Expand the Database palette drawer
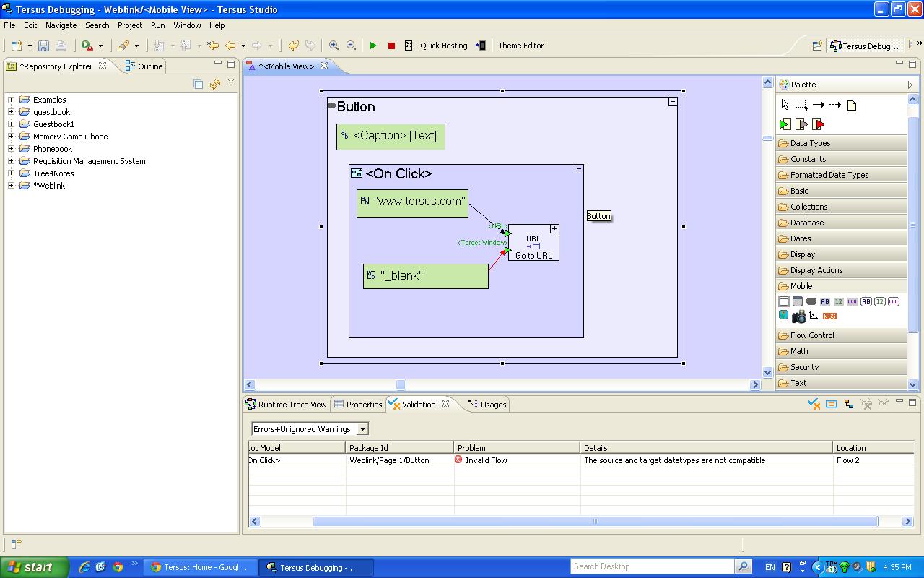924x578 pixels. pos(806,223)
